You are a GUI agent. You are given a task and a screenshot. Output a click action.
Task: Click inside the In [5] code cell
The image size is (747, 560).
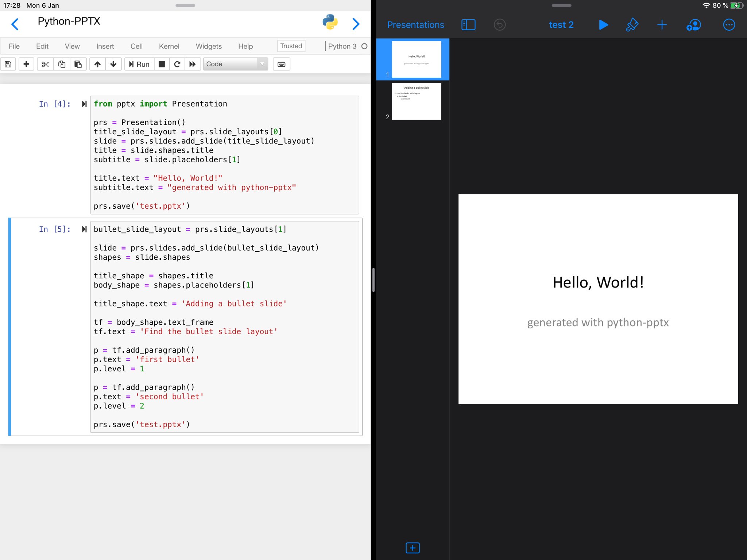pyautogui.click(x=225, y=327)
